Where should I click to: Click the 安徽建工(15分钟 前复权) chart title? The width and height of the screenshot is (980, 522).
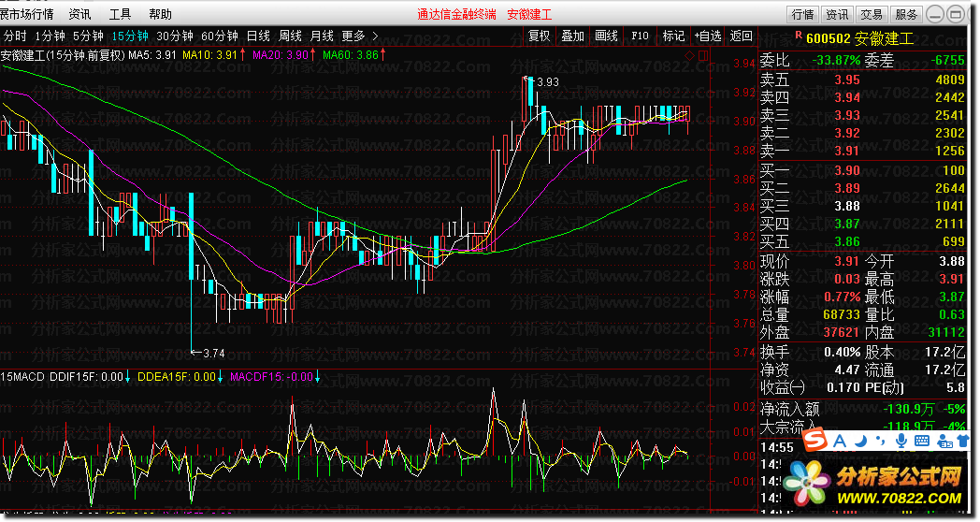[63, 55]
